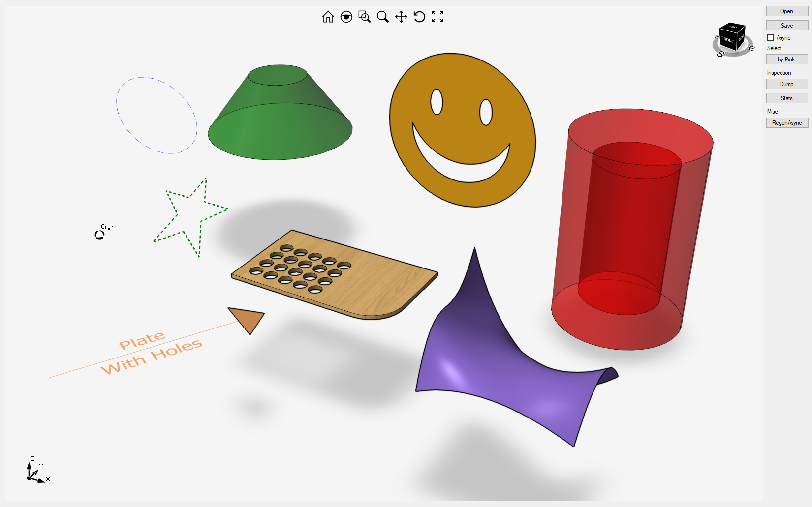Screen dimensions: 812x507
Task: Activate the pan tool icon
Action: (402, 16)
